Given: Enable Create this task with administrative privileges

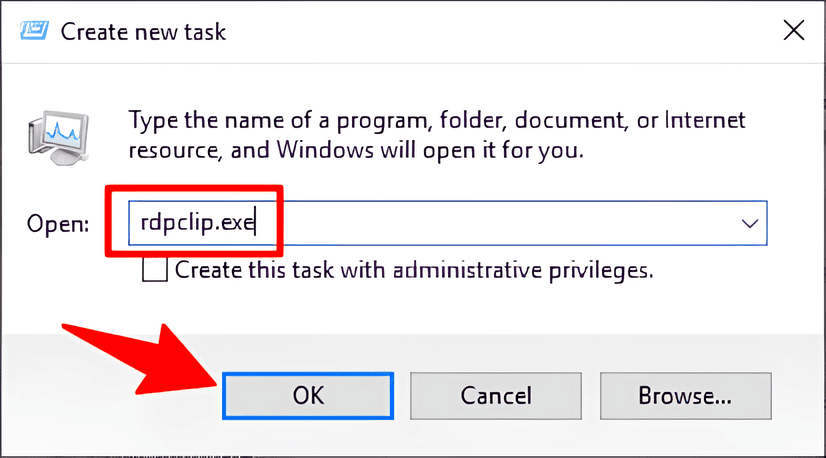Looking at the screenshot, I should pyautogui.click(x=154, y=269).
